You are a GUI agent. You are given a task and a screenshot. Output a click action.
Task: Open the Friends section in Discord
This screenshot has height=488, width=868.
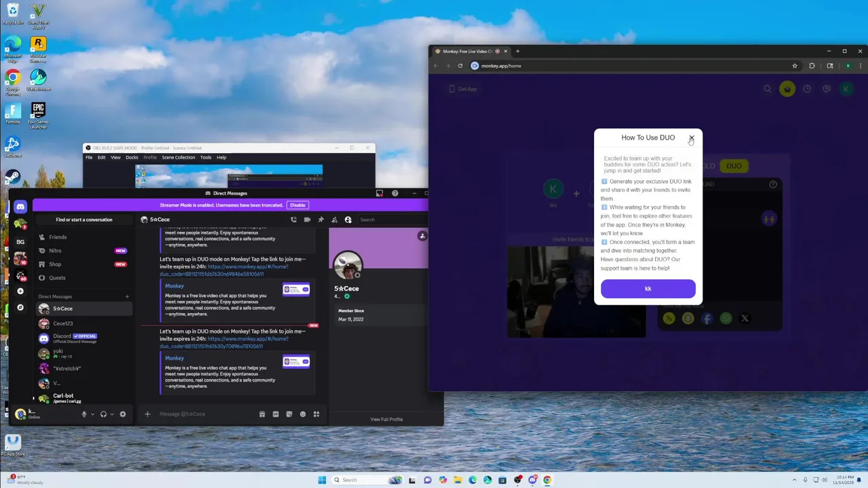click(x=84, y=237)
